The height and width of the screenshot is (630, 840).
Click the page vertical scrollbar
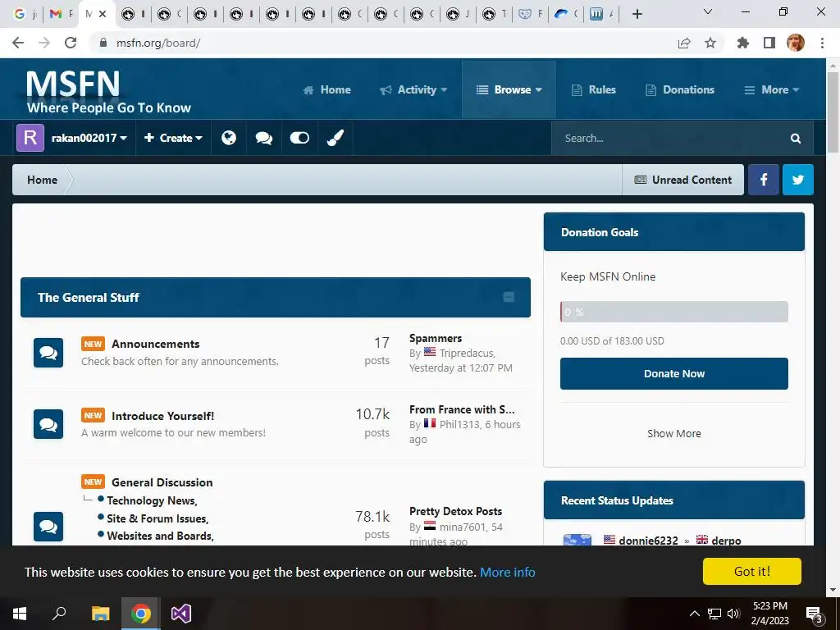click(x=833, y=112)
